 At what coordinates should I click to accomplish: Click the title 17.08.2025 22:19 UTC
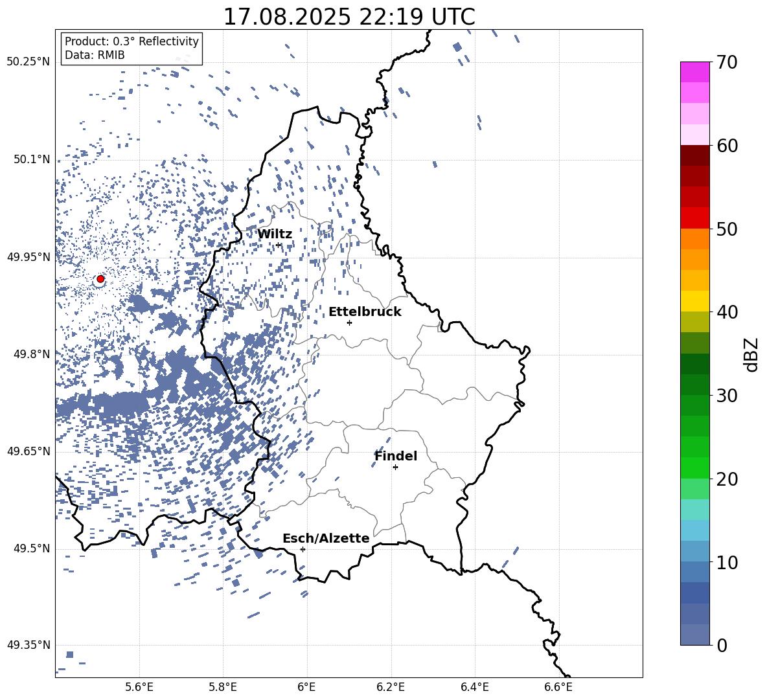point(349,17)
